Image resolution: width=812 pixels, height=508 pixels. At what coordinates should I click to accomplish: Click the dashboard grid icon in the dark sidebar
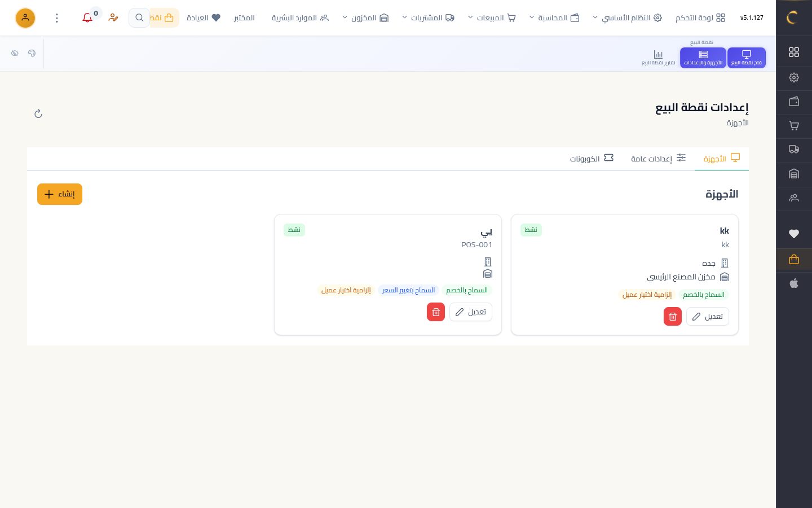(794, 52)
